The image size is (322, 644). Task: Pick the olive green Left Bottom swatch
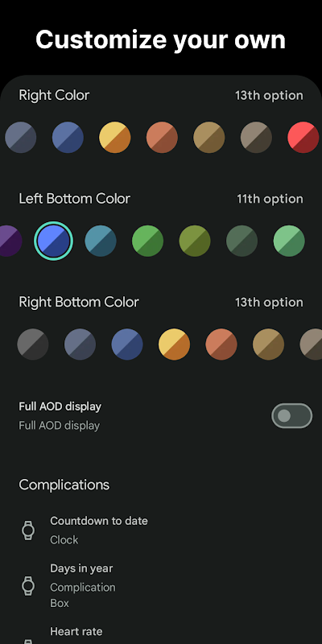pyautogui.click(x=195, y=241)
